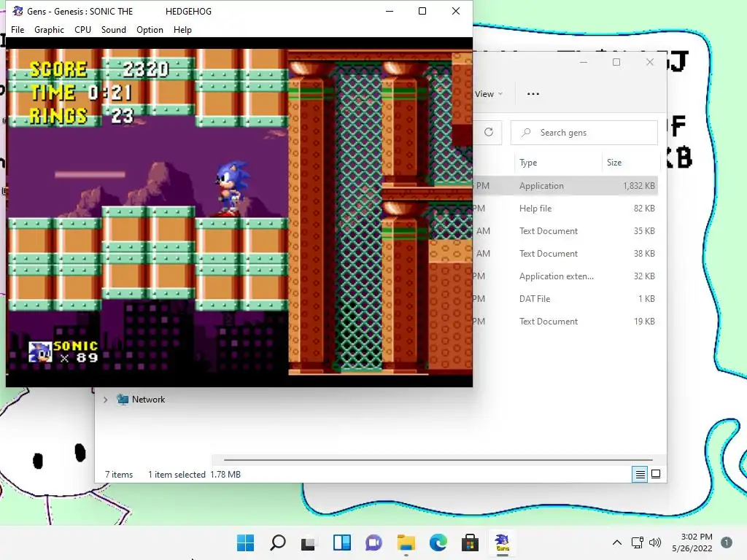This screenshot has width=747, height=560.
Task: Click the horizontal scrollbar in File Explorer
Action: (x=438, y=460)
